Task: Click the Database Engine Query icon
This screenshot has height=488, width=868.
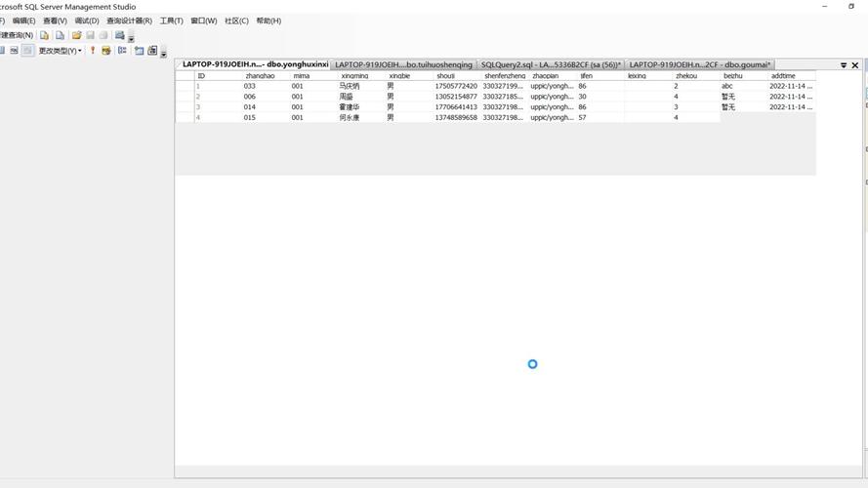Action: click(44, 35)
